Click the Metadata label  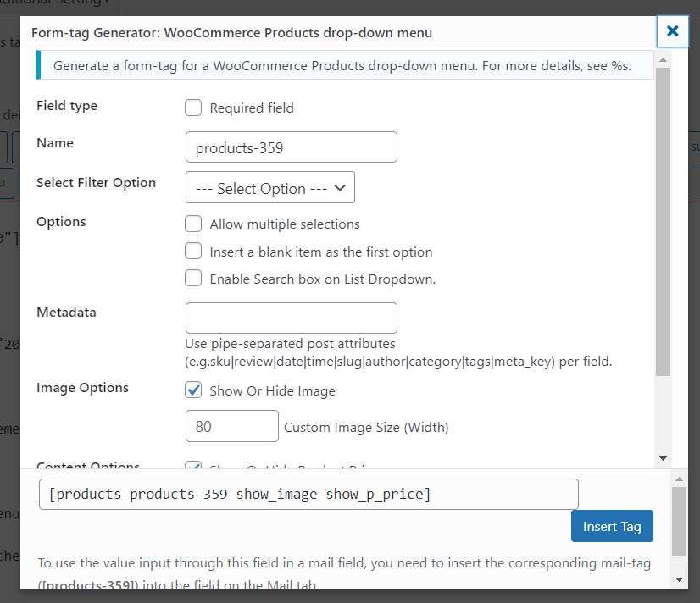[x=66, y=313]
